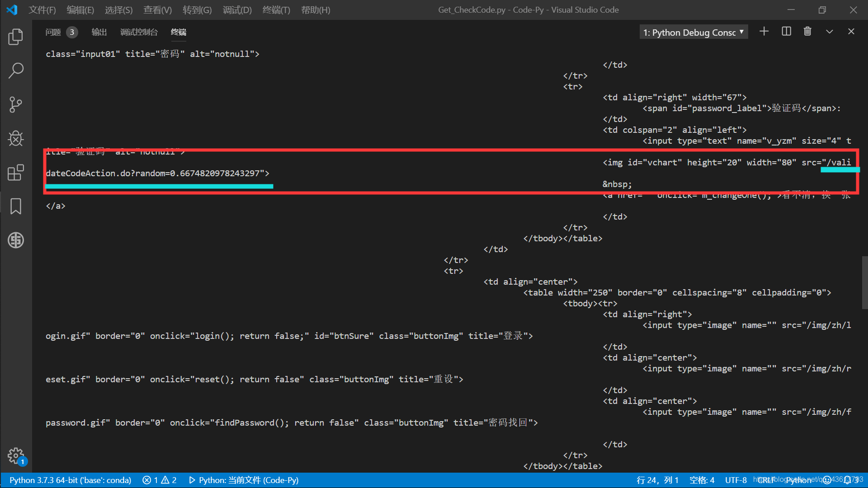Click the span id="password_label" line
This screenshot has height=488, width=868.
[x=741, y=108]
